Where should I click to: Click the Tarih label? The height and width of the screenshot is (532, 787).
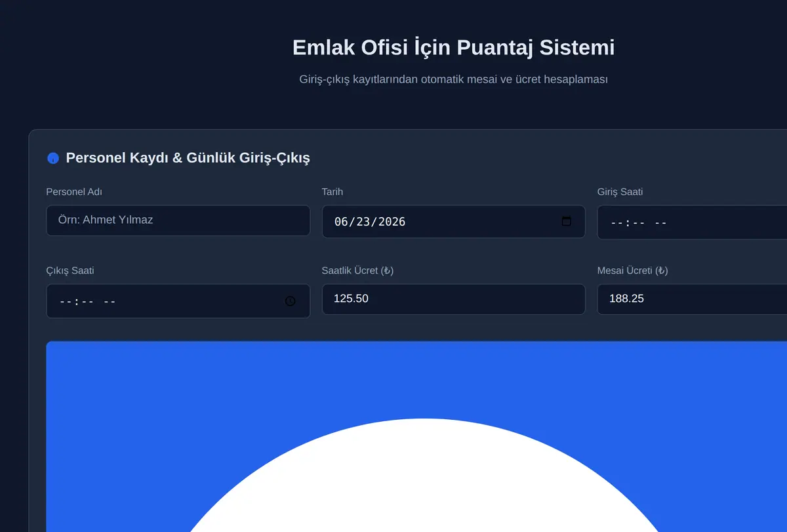point(333,192)
